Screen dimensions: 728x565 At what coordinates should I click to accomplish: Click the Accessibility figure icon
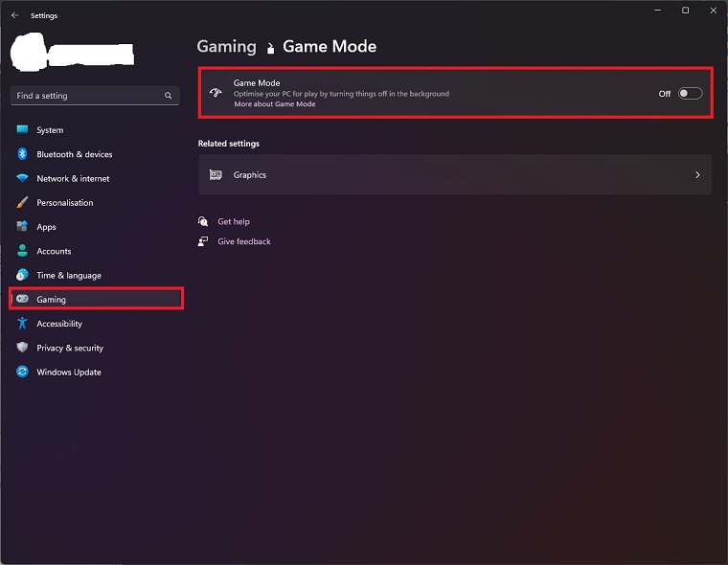22,324
